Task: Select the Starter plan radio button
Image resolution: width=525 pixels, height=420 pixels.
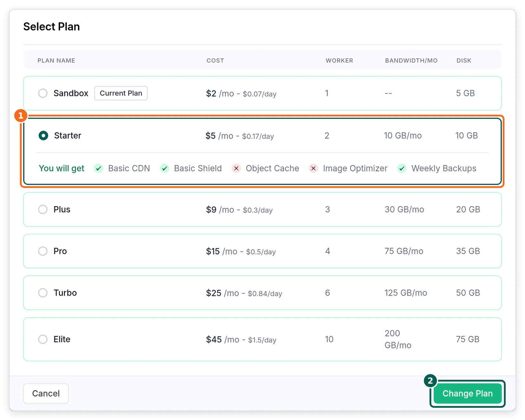Action: point(43,135)
